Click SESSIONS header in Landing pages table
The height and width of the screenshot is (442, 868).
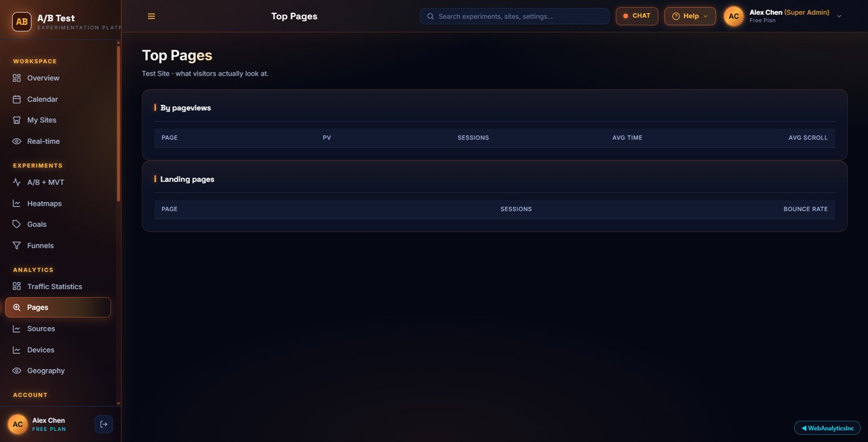516,209
